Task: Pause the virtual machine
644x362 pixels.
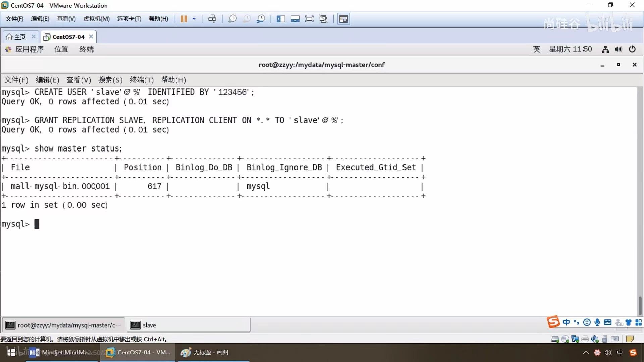Action: point(184,19)
